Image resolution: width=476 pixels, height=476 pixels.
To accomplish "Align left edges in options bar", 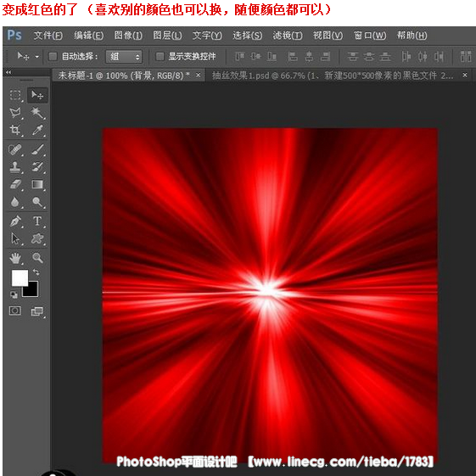I will point(293,57).
